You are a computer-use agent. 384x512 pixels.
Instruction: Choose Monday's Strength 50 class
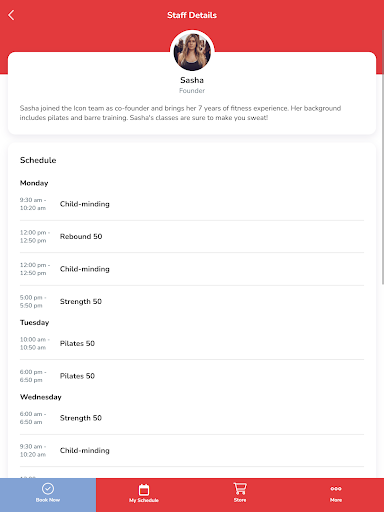(x=192, y=301)
